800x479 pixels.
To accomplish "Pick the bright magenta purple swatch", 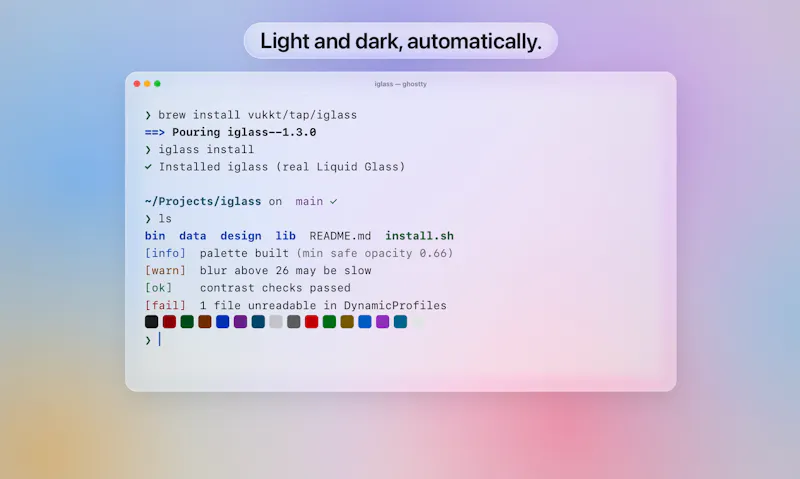I will tap(383, 322).
